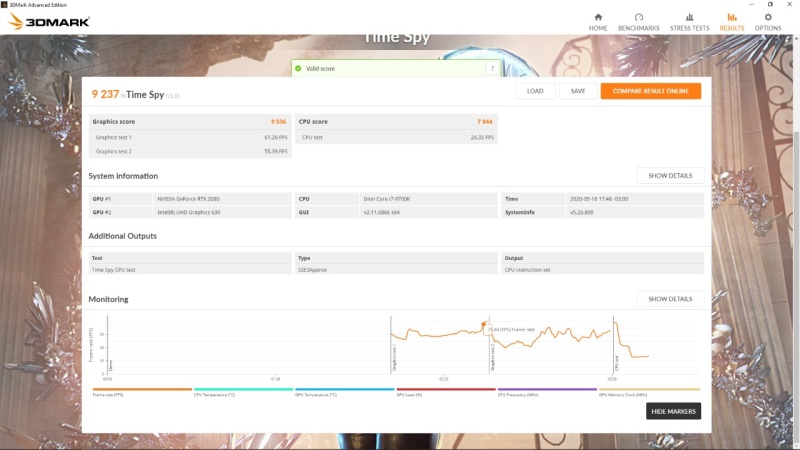
Task: Click the Graphics test 2 row
Action: click(x=190, y=152)
